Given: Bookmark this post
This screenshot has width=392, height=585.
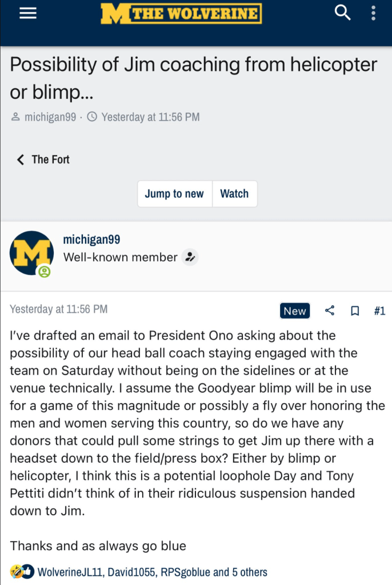Looking at the screenshot, I should coord(355,311).
